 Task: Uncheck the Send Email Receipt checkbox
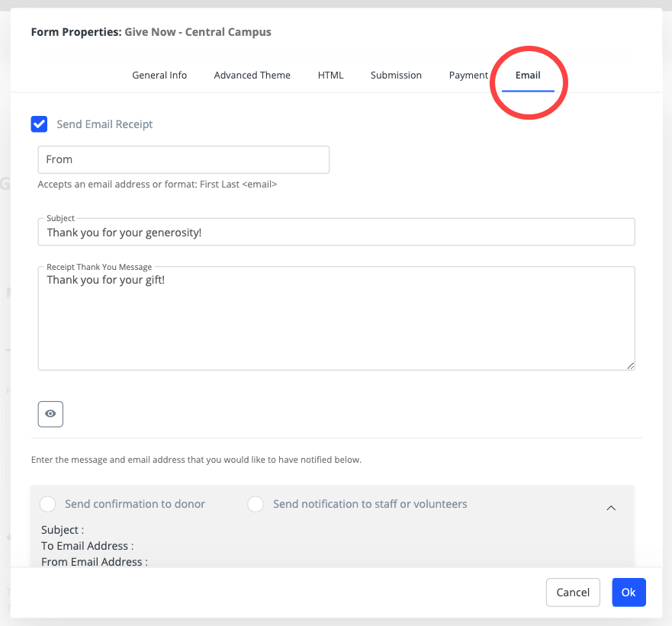click(x=39, y=124)
